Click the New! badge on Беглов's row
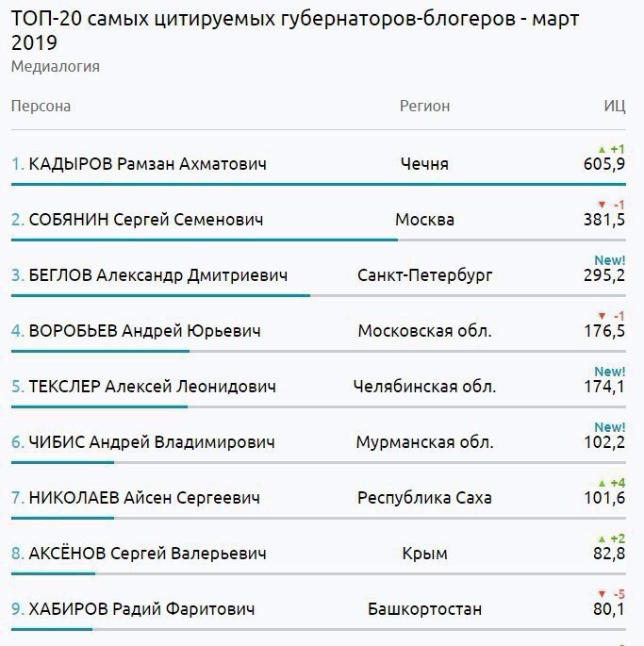The width and height of the screenshot is (644, 646). (x=609, y=259)
